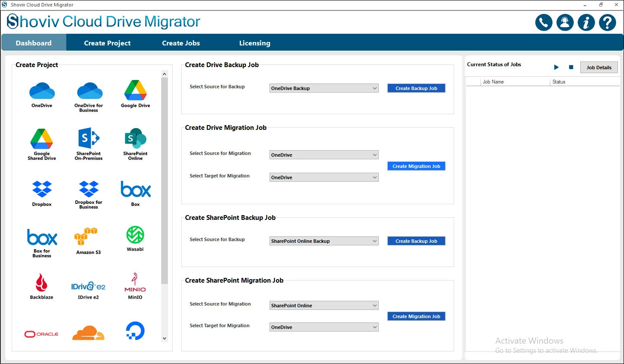The width and height of the screenshot is (624, 364).
Task: Open the Job Details button
Action: (x=599, y=68)
